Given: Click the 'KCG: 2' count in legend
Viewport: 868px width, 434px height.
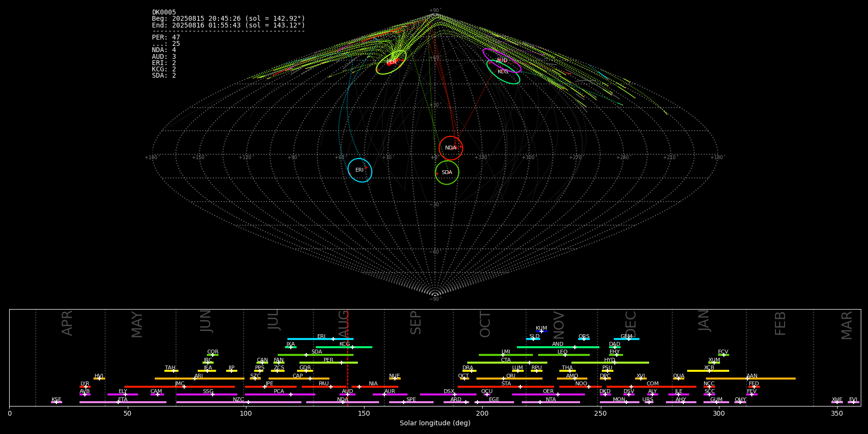Looking at the screenshot, I should click(164, 69).
